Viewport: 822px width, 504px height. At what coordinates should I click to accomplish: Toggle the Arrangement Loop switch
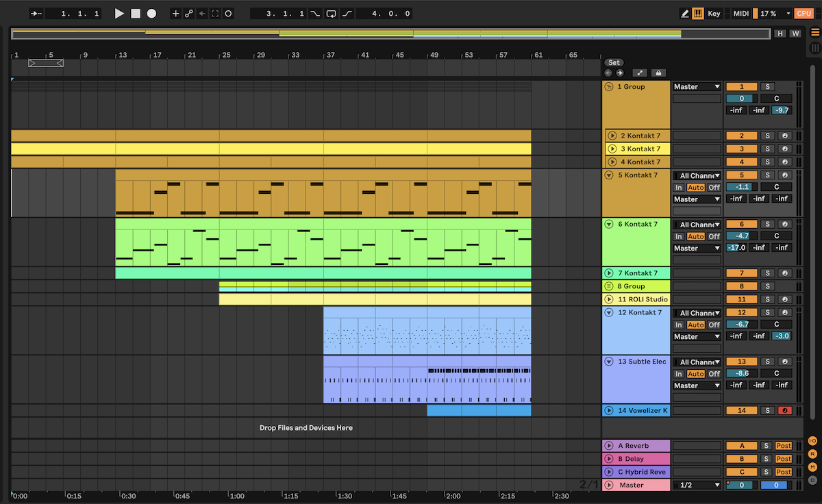tap(332, 13)
